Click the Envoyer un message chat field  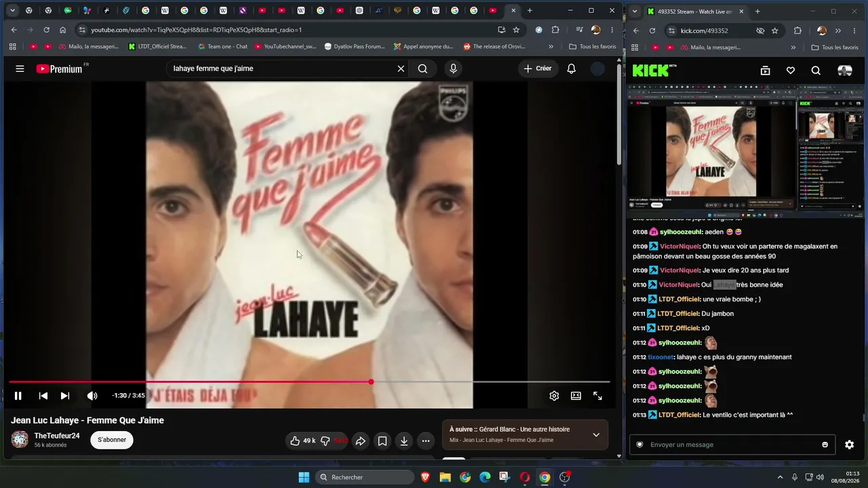[732, 445]
